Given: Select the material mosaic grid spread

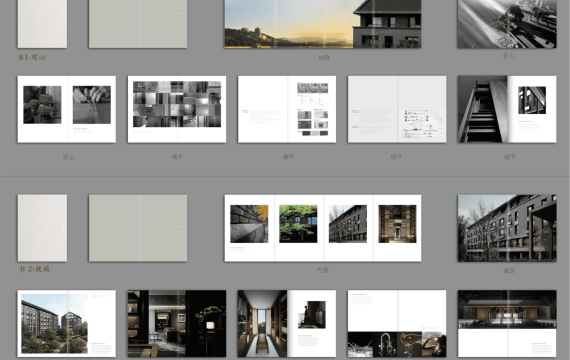Looking at the screenshot, I should [x=177, y=109].
